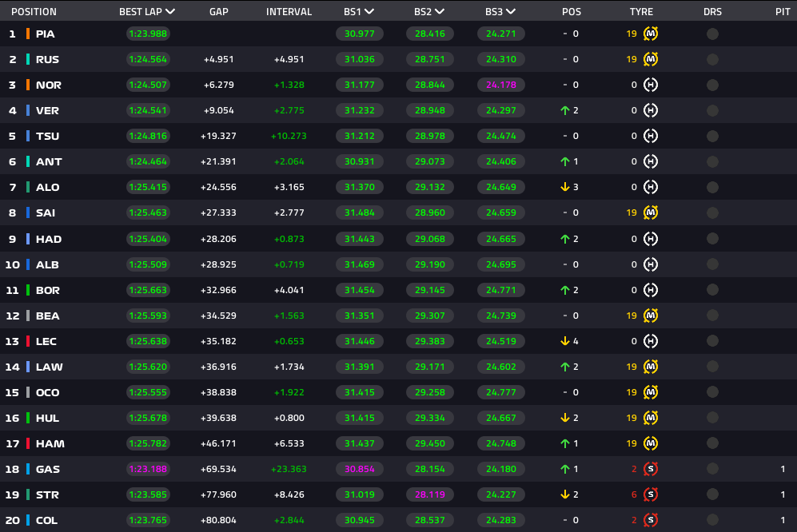Expand the BS3 column dropdown
Image resolution: width=797 pixels, height=532 pixels.
[x=511, y=12]
